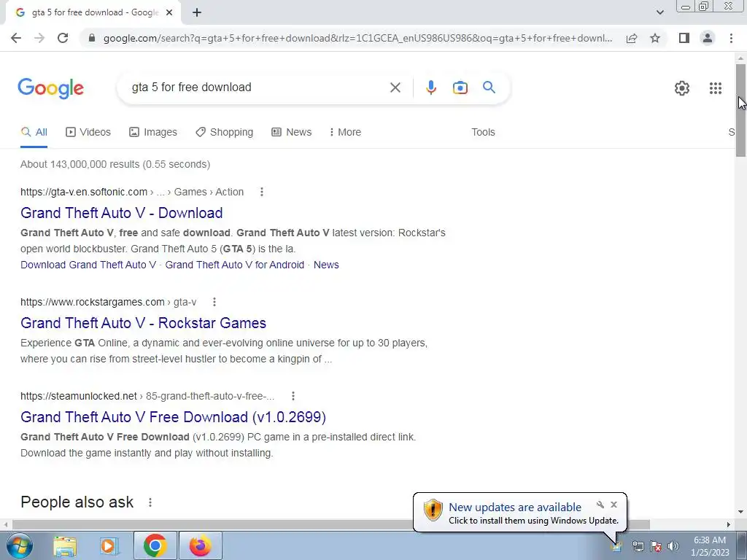747x560 pixels.
Task: Share this page icon in address bar
Action: [x=632, y=38]
